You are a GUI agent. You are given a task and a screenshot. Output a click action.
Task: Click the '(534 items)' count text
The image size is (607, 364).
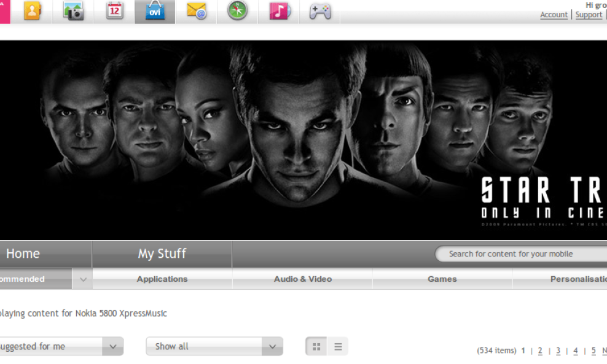click(x=496, y=350)
